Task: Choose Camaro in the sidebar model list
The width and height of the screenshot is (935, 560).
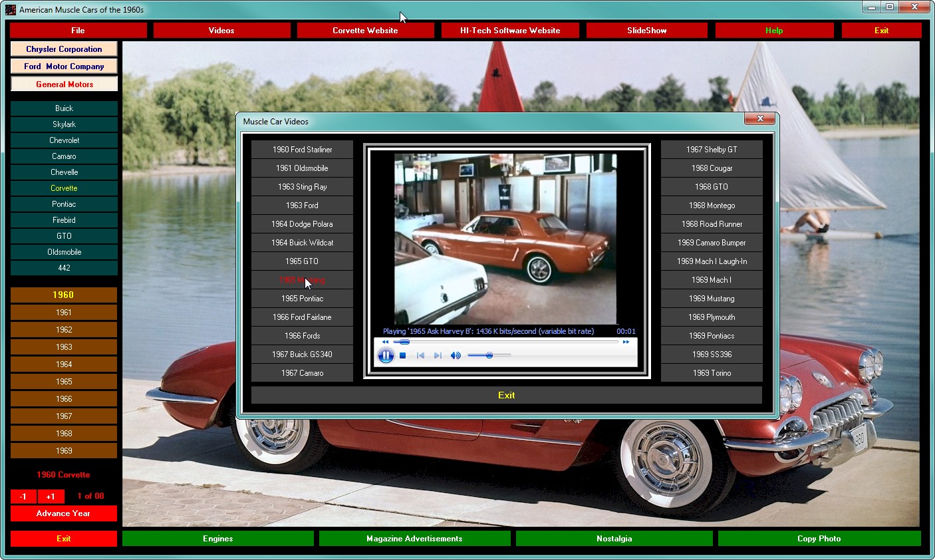Action: click(x=64, y=156)
